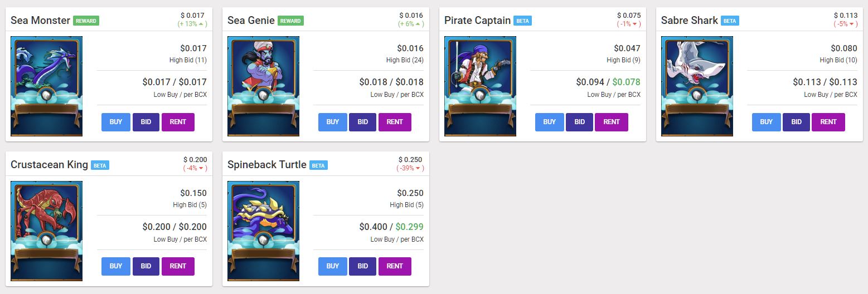View the Crustacean King card image

pos(46,231)
